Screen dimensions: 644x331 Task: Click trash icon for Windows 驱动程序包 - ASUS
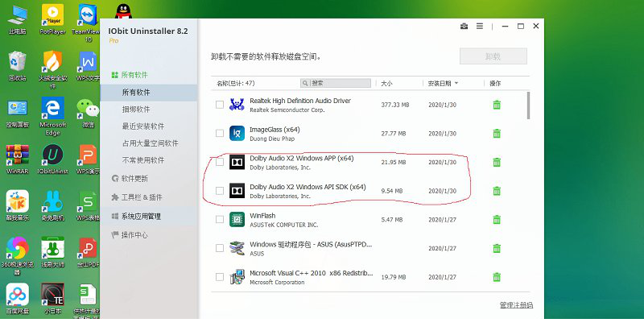tap(497, 249)
